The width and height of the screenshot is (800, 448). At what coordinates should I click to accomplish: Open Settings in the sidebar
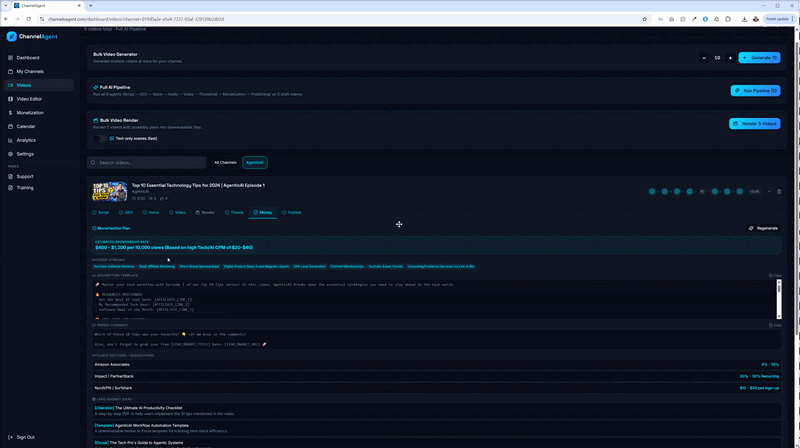click(24, 154)
